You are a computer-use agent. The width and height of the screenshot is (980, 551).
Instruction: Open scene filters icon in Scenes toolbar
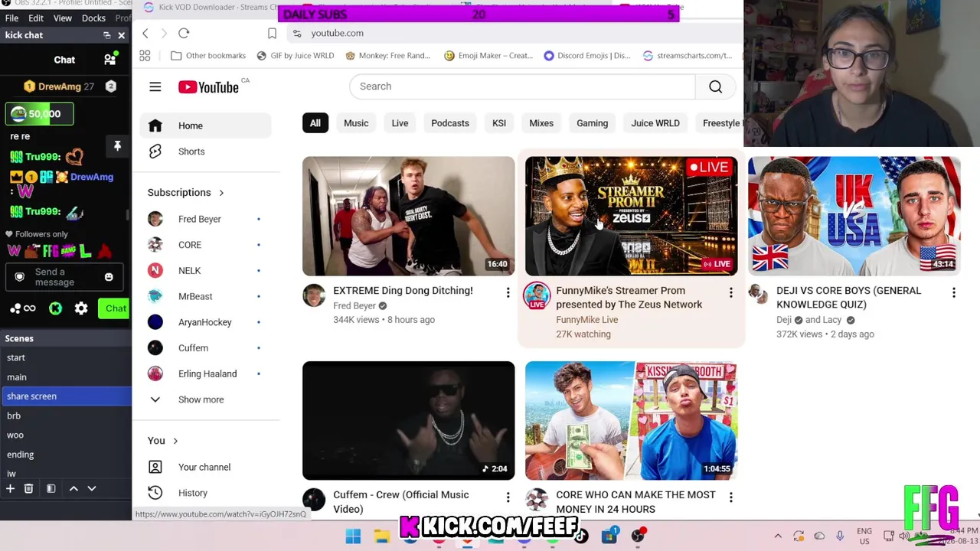51,488
